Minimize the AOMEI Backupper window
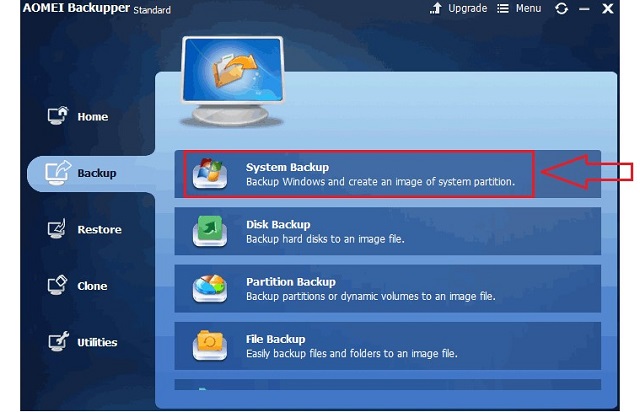 tap(584, 9)
